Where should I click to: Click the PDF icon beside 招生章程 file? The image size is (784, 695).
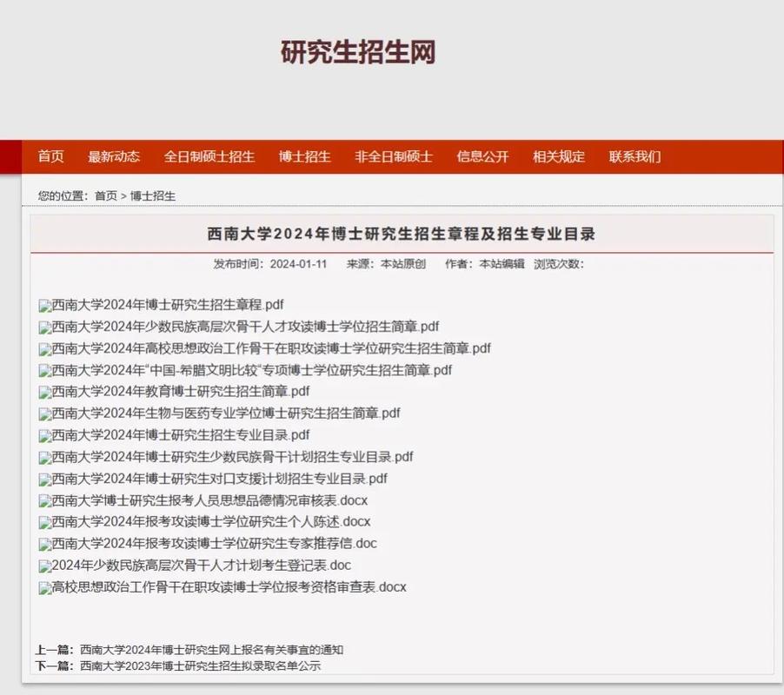[x=43, y=305]
